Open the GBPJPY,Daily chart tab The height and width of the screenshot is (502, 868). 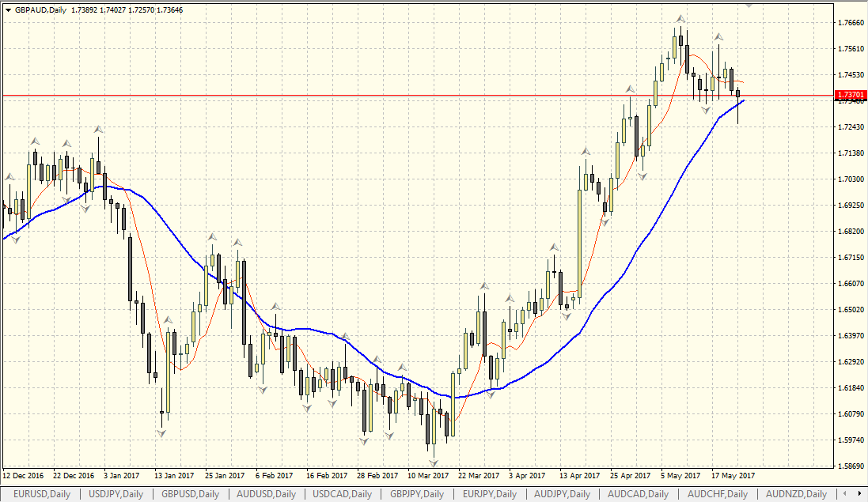(417, 494)
